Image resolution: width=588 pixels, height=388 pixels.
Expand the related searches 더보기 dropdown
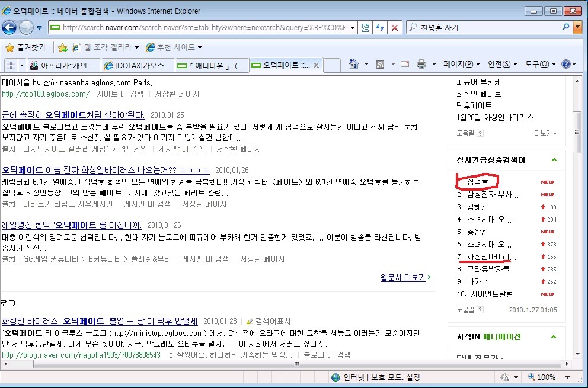[545, 133]
